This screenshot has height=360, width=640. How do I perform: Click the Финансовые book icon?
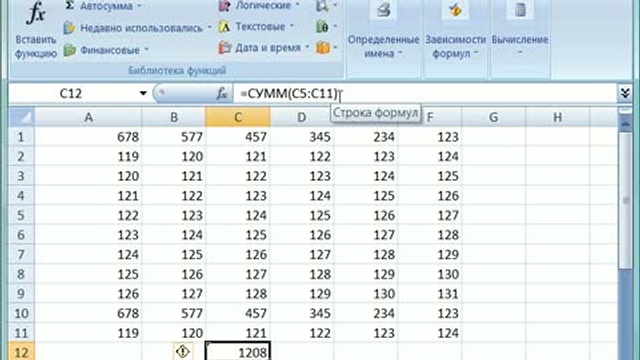pyautogui.click(x=70, y=50)
